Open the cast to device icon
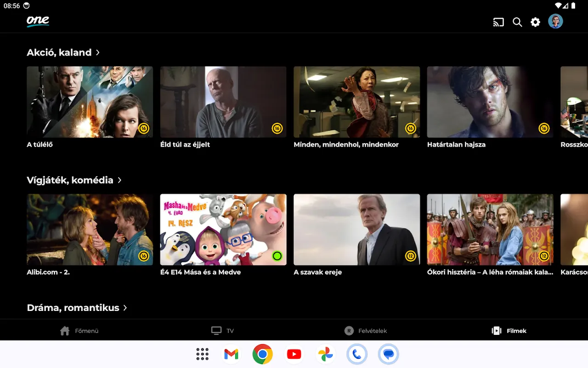The width and height of the screenshot is (588, 368). [498, 22]
